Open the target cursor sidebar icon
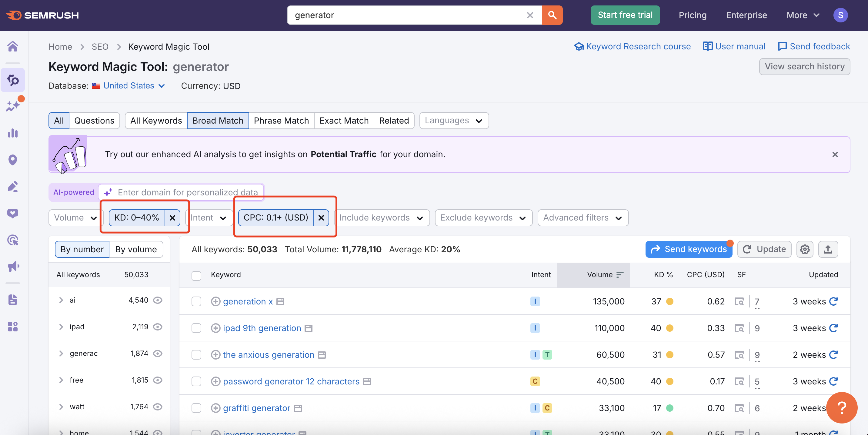 point(13,240)
